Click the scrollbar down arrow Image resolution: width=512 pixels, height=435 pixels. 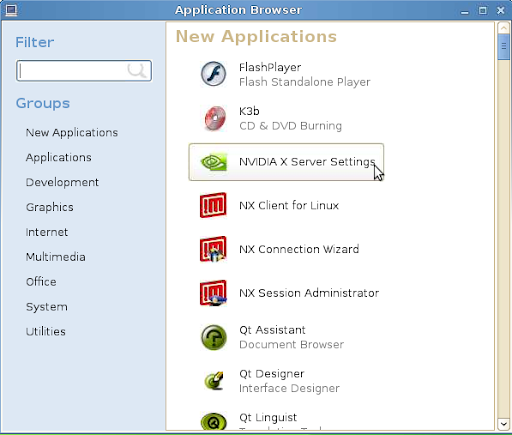[503, 424]
